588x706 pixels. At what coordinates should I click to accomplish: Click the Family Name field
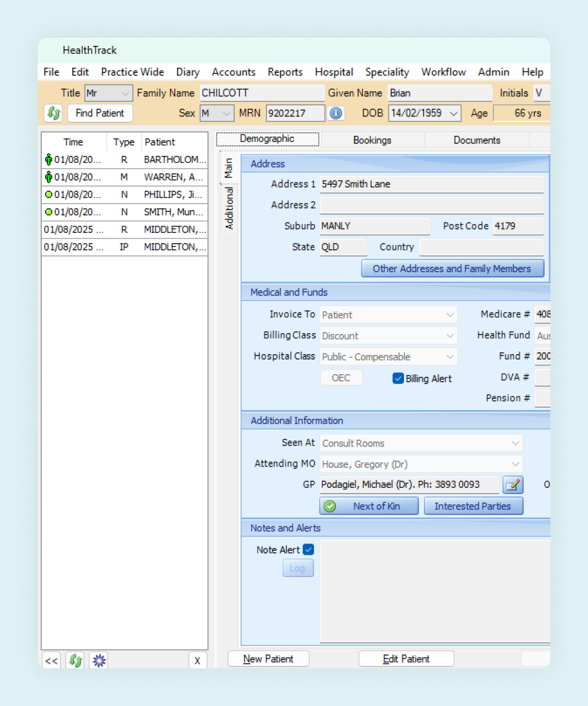tap(262, 93)
